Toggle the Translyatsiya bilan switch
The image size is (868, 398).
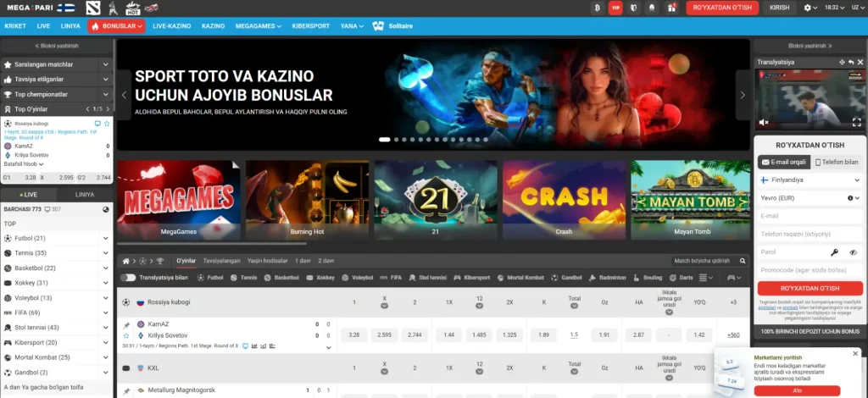[x=128, y=278]
